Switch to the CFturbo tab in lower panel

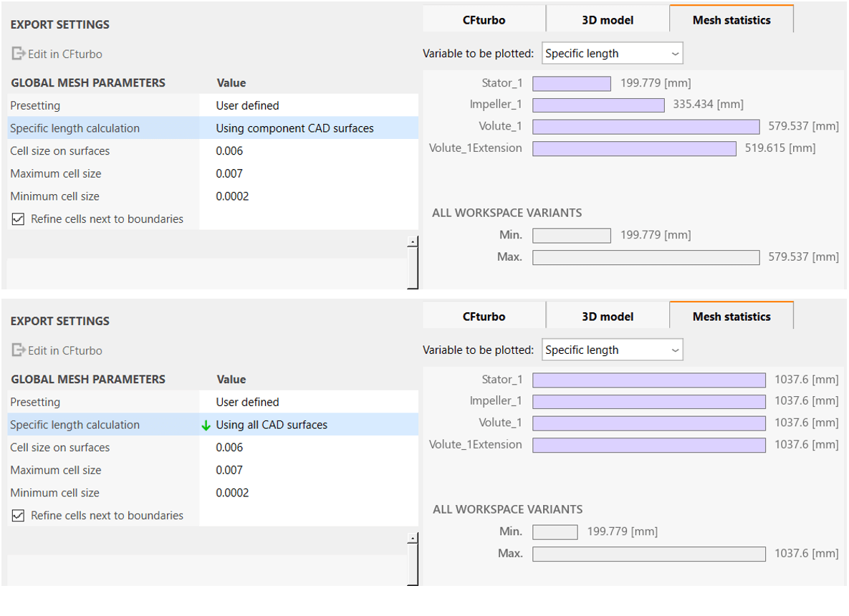[484, 317]
